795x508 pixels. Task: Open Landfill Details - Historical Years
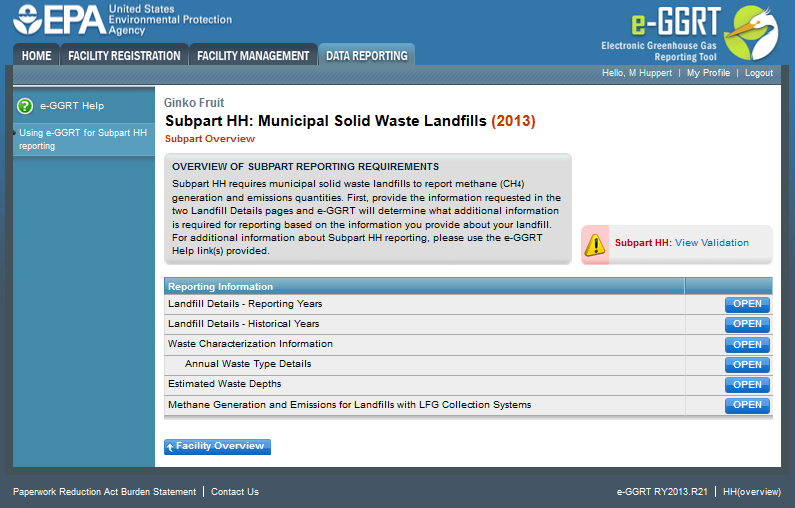[747, 324]
